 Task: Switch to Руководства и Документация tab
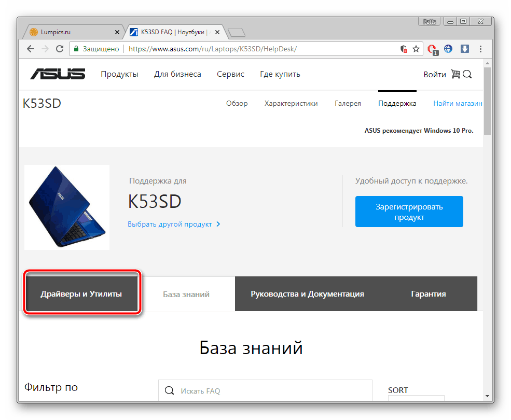coord(307,294)
